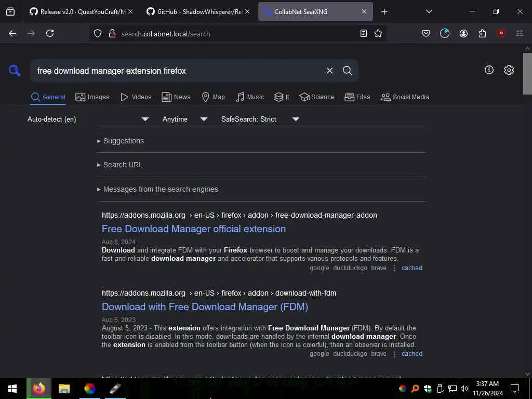
Task: Close the CollabNet SearXNG tab
Action: (364, 11)
